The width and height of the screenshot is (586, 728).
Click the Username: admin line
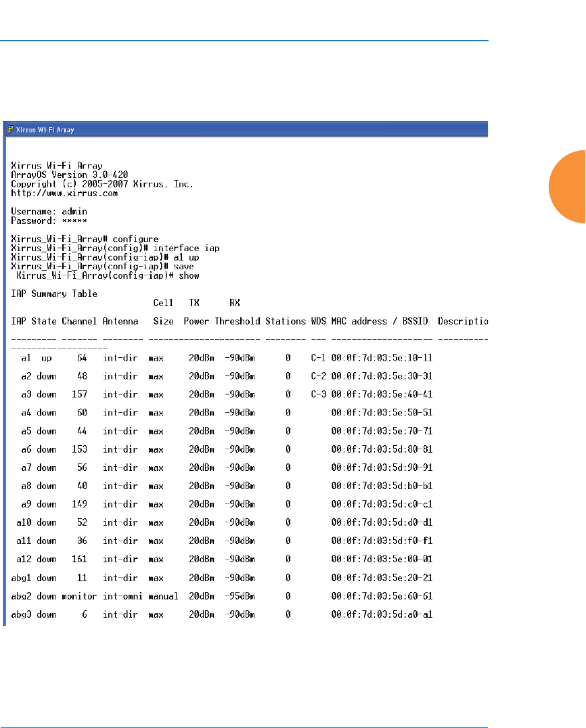click(49, 212)
